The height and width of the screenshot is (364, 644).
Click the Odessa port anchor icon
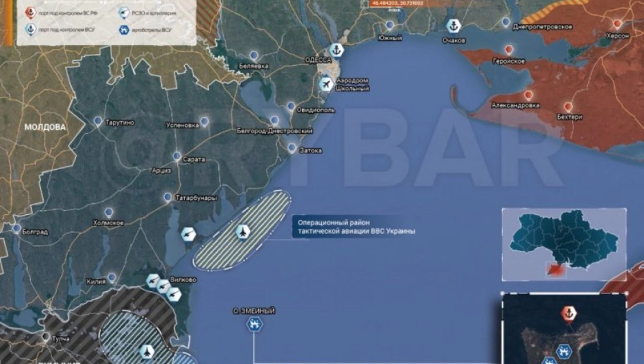pyautogui.click(x=337, y=49)
